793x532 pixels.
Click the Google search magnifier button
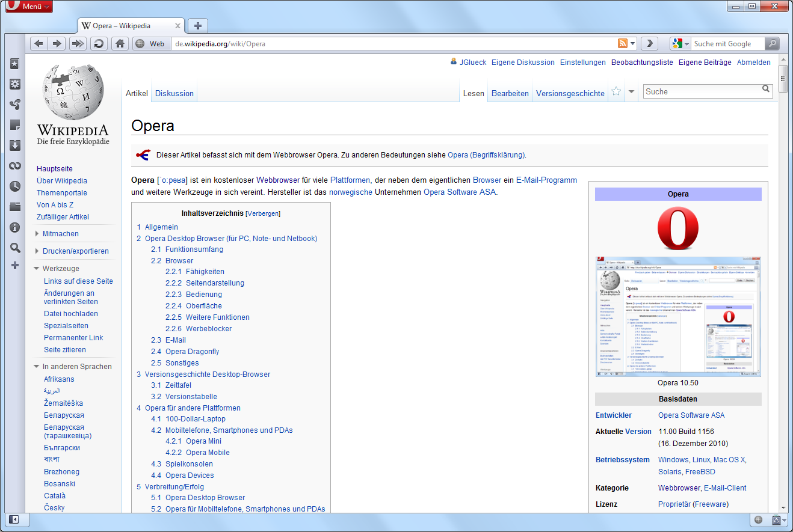(772, 43)
